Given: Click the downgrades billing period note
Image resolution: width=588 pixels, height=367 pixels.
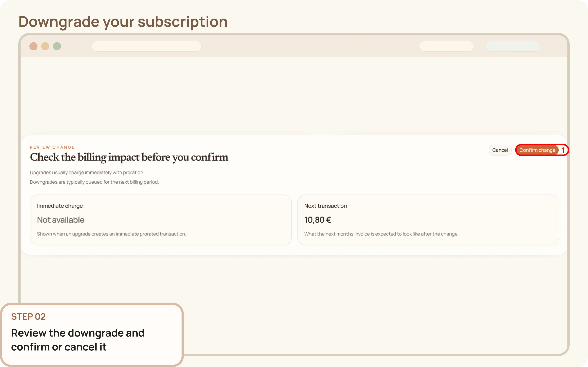Looking at the screenshot, I should [94, 182].
